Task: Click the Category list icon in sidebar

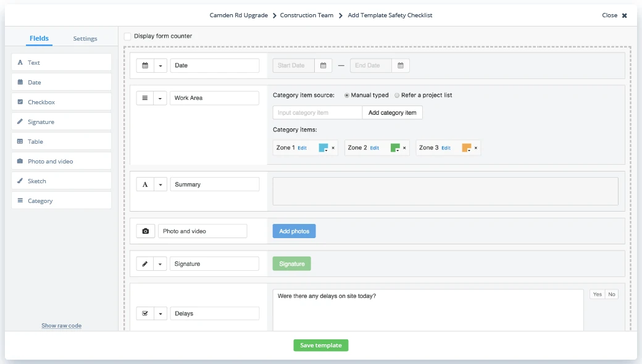Action: click(x=20, y=201)
